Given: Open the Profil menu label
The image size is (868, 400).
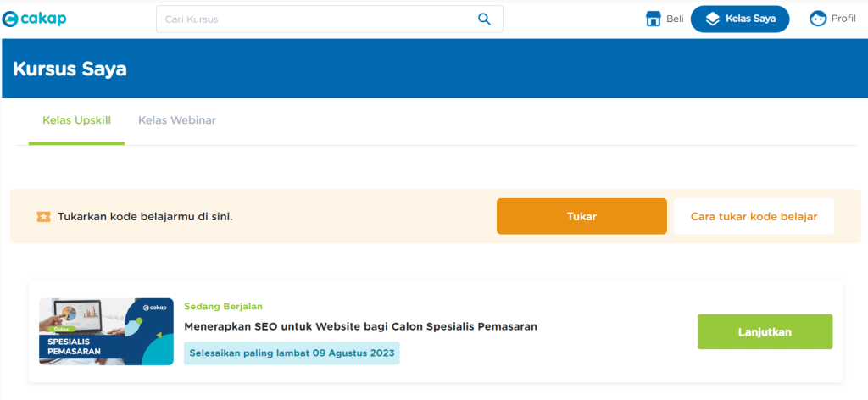Looking at the screenshot, I should [x=843, y=19].
